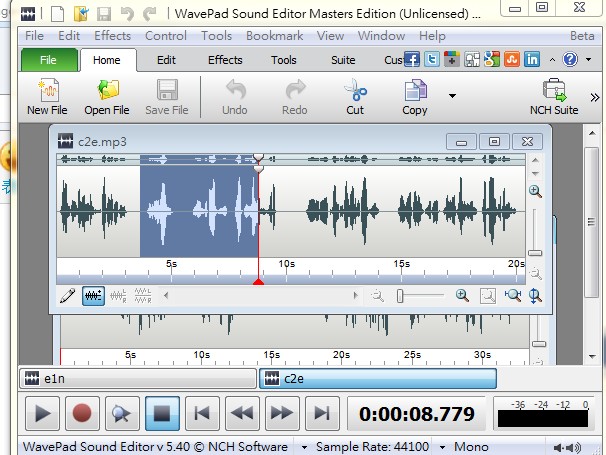Click the speaker volume icon in status bar

[x=567, y=448]
